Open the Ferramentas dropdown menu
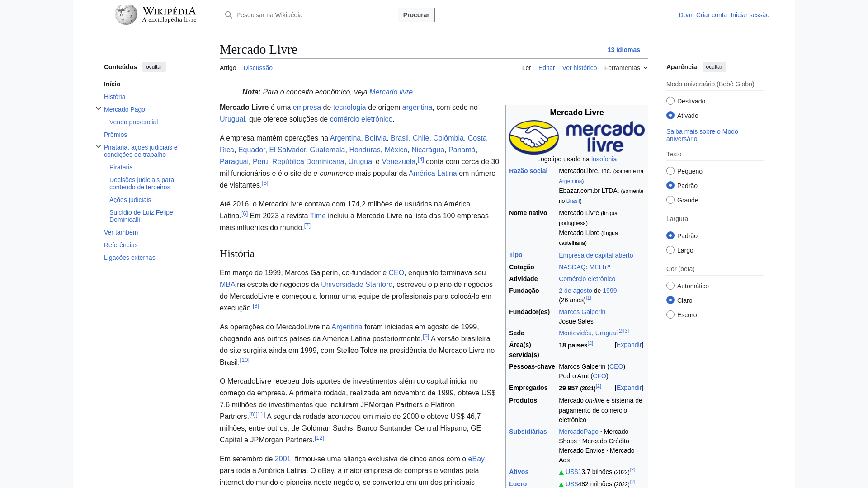This screenshot has width=868, height=488. [x=626, y=68]
